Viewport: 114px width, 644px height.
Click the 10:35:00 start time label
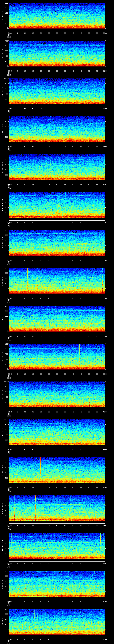9,260
